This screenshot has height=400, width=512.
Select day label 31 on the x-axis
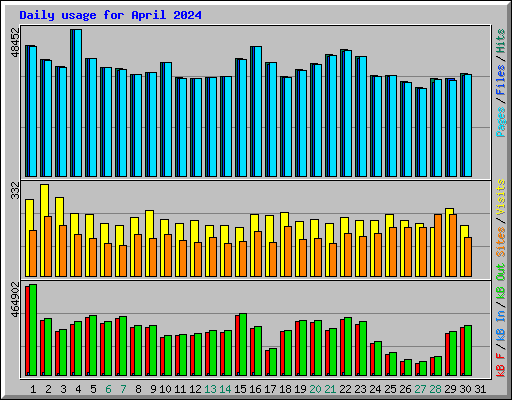480,389
